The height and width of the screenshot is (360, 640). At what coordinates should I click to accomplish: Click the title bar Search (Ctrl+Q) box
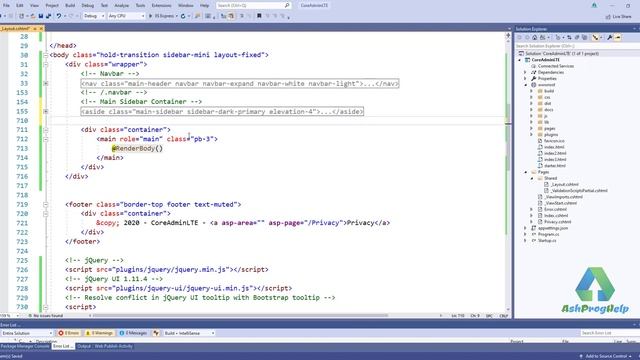[253, 5]
